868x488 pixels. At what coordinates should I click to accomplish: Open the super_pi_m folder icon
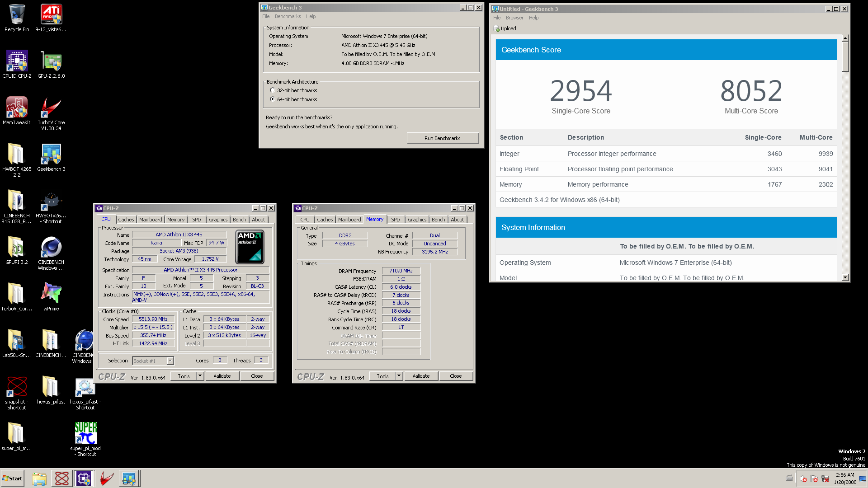17,436
